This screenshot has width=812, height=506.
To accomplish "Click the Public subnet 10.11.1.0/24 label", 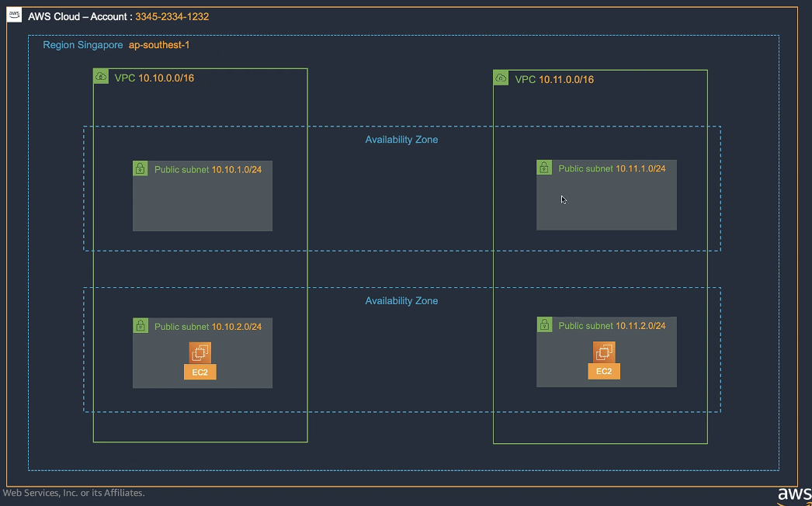I will (612, 168).
